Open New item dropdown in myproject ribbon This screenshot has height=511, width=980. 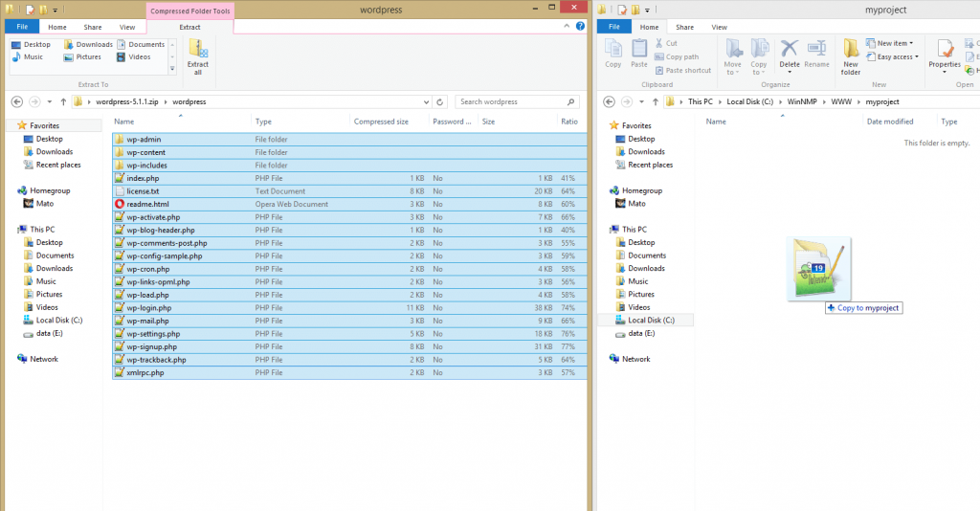tap(889, 43)
